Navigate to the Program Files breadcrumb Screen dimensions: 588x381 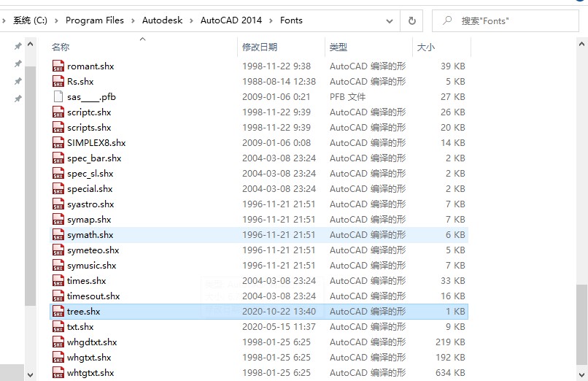(95, 20)
